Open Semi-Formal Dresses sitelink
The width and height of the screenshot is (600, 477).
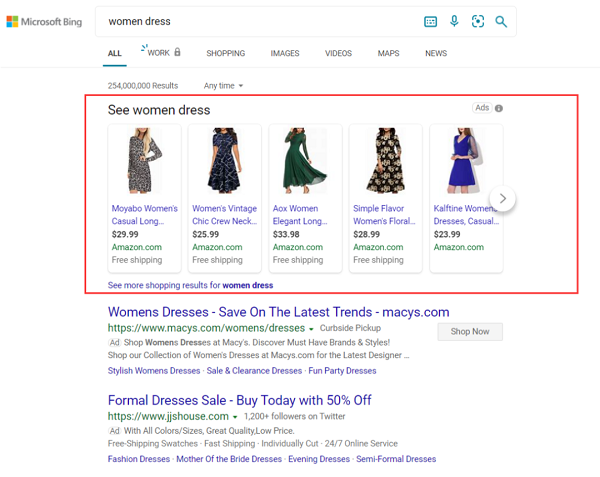click(396, 459)
